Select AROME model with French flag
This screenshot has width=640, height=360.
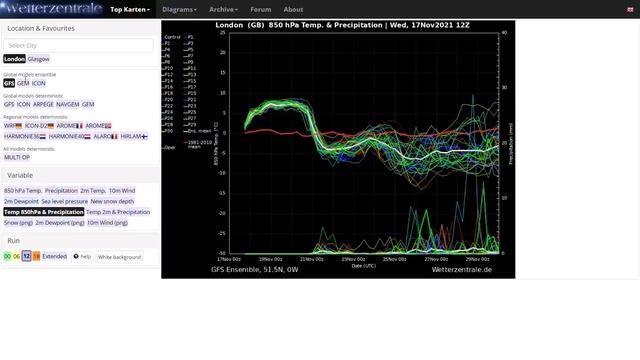pyautogui.click(x=69, y=126)
